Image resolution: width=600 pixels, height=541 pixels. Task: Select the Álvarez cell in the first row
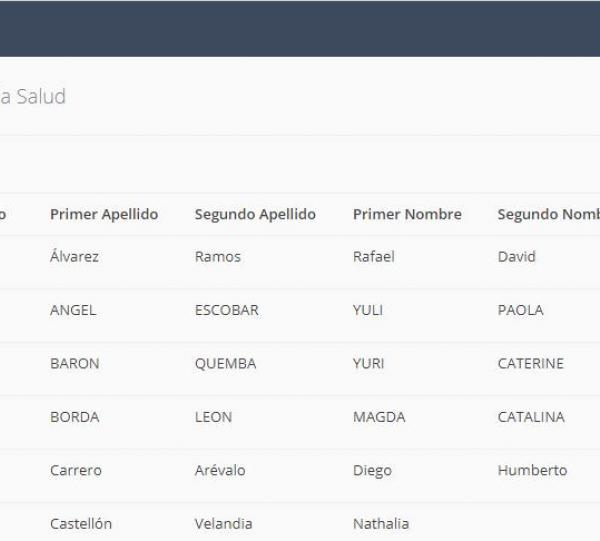click(x=74, y=257)
